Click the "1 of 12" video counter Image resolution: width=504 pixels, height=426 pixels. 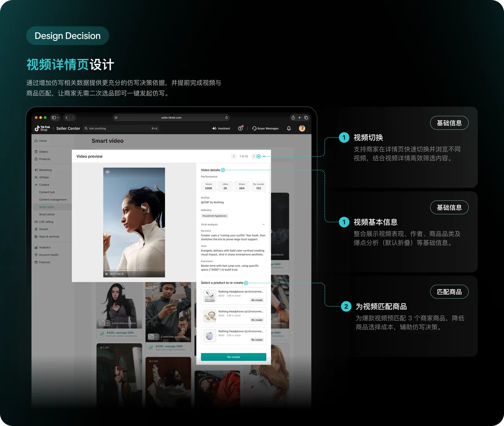pos(244,156)
